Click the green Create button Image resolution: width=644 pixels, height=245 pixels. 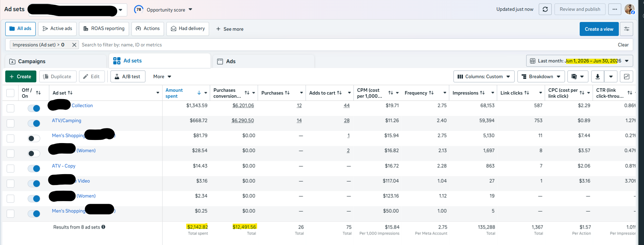[x=21, y=76]
